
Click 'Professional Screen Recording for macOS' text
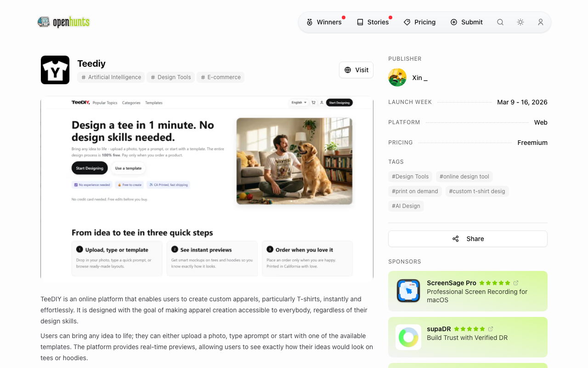(477, 296)
